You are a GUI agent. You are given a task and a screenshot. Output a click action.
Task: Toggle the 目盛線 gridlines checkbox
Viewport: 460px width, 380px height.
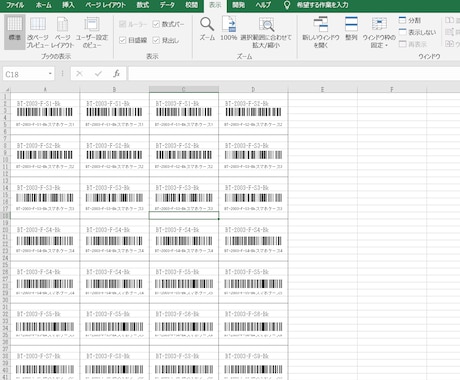[123, 40]
